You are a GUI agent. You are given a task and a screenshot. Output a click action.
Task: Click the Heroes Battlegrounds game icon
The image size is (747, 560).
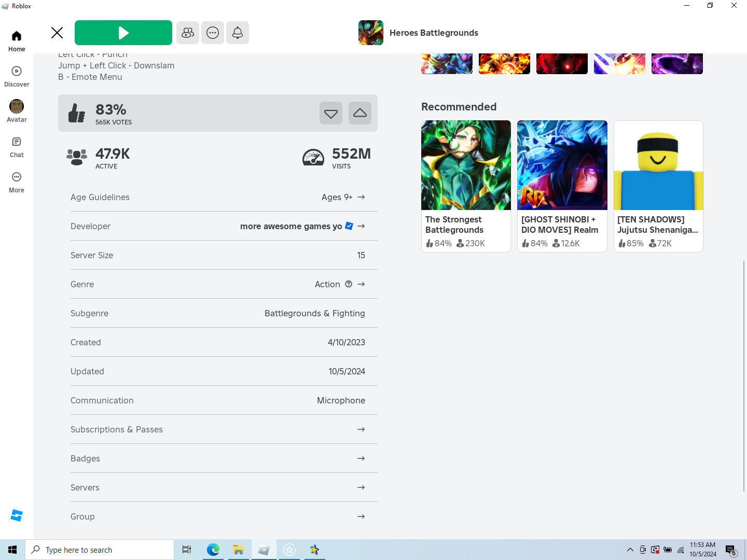pyautogui.click(x=371, y=33)
